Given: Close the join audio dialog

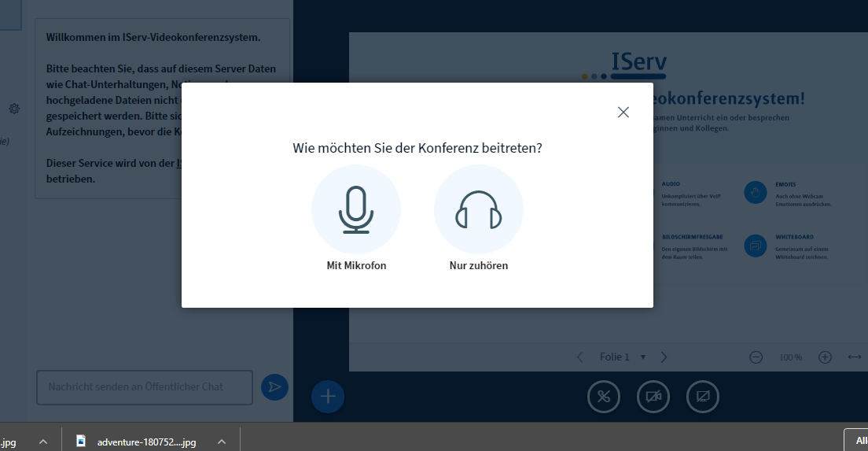Looking at the screenshot, I should tap(623, 113).
